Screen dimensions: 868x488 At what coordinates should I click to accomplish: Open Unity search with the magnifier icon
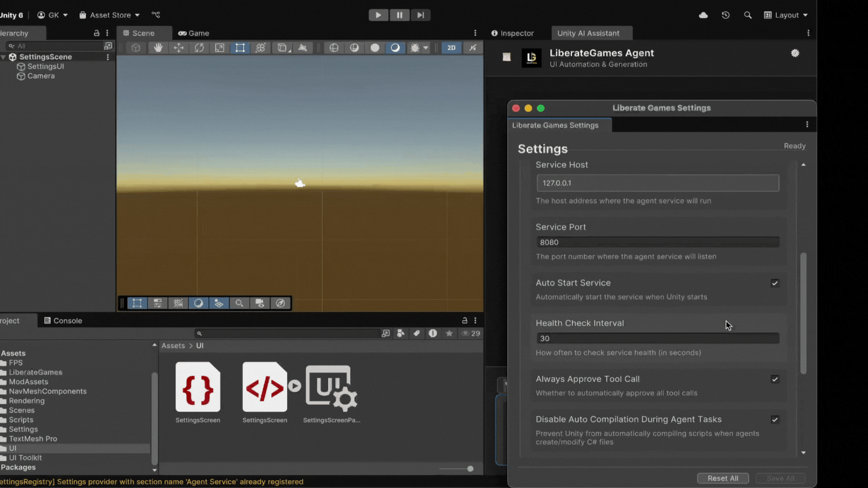pos(748,15)
